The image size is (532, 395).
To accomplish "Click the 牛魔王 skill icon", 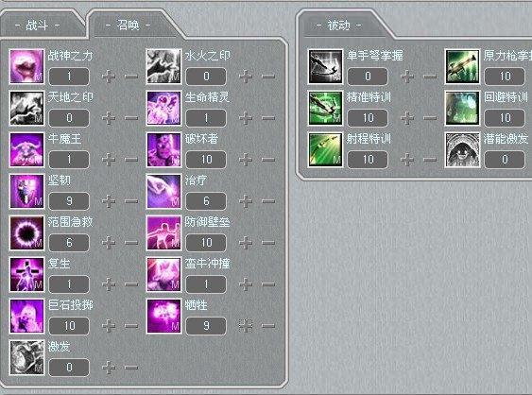I will tap(26, 149).
